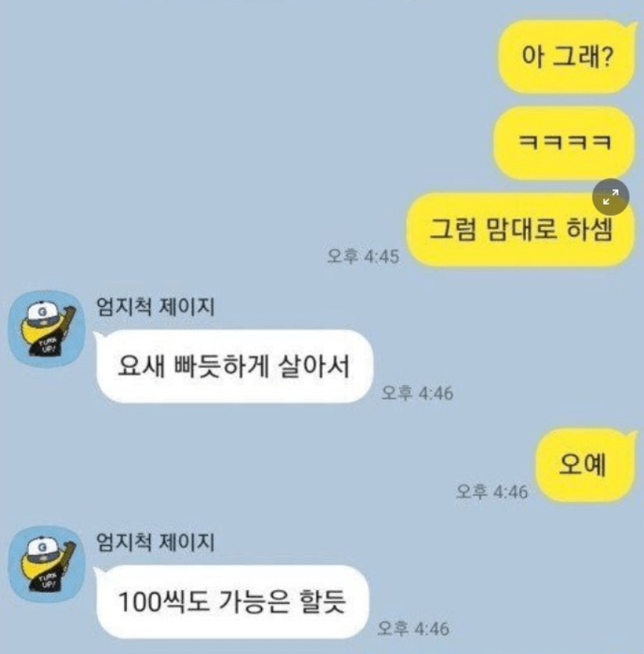Tap the 'TURN UP' shirt in the lower avatar

(47, 581)
